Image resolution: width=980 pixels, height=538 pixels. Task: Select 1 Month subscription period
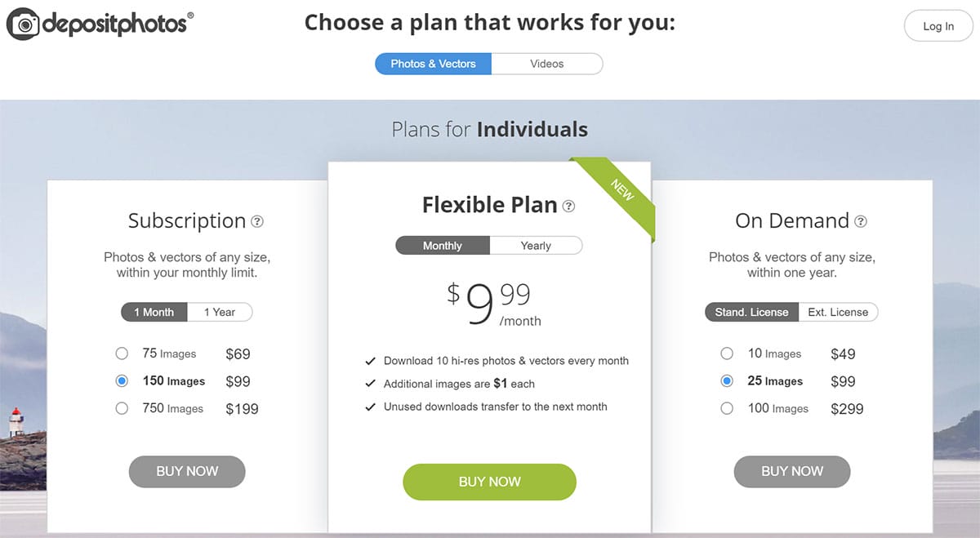(154, 312)
